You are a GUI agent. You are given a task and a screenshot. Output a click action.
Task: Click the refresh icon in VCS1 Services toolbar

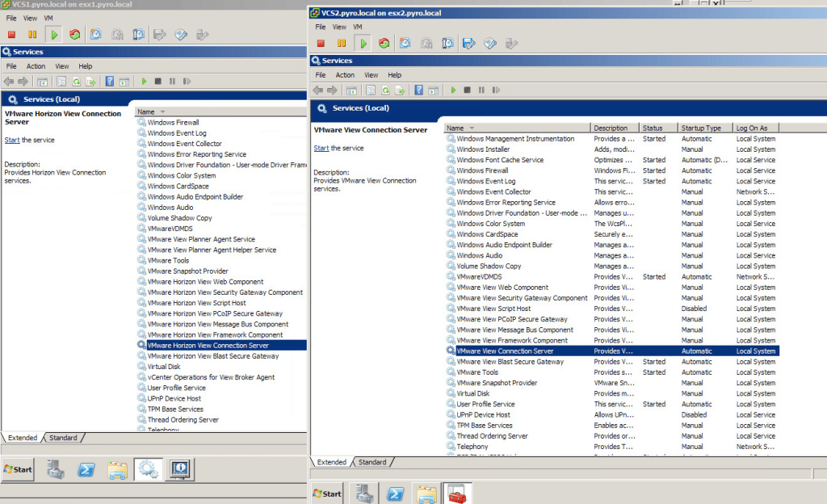click(77, 82)
